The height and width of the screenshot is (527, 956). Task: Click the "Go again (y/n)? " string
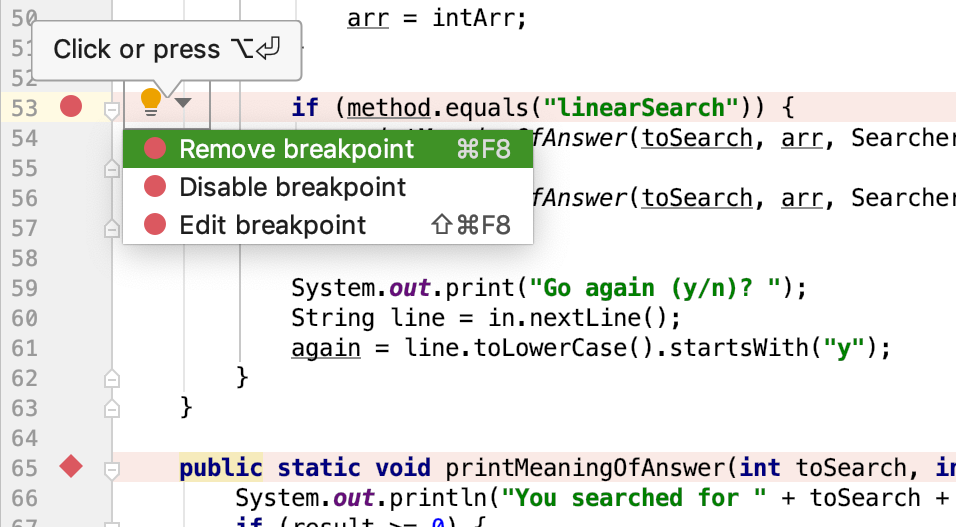(x=655, y=287)
